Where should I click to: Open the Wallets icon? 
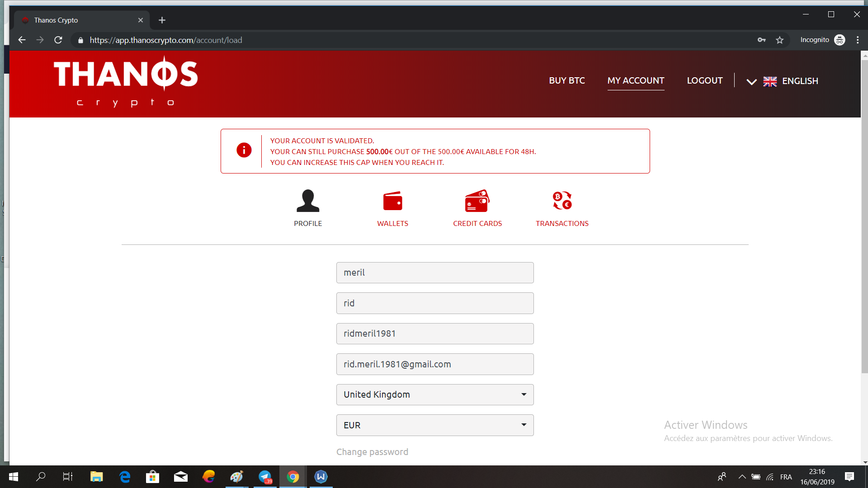coord(392,201)
